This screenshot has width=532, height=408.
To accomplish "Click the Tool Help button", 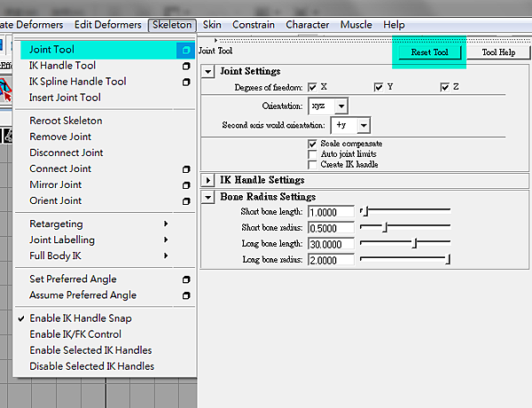I will (498, 52).
